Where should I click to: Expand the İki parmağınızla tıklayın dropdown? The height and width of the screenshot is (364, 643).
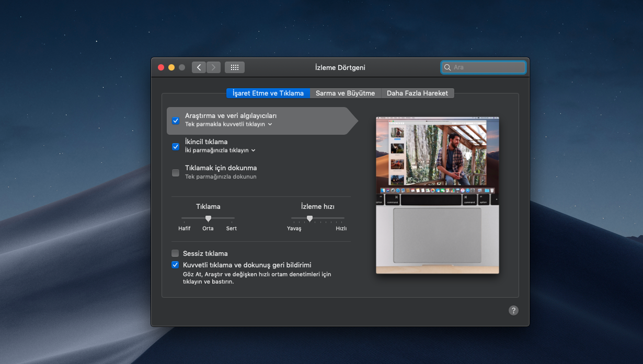220,150
